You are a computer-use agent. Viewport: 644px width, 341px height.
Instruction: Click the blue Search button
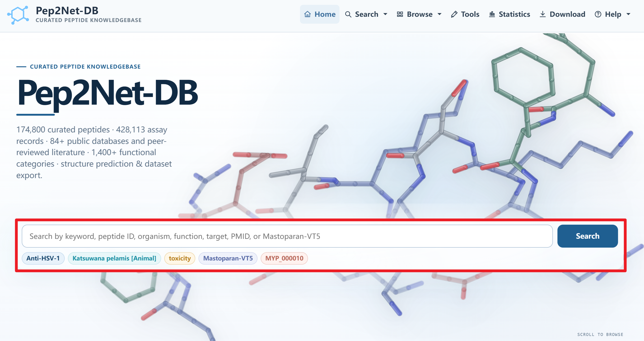pos(588,236)
